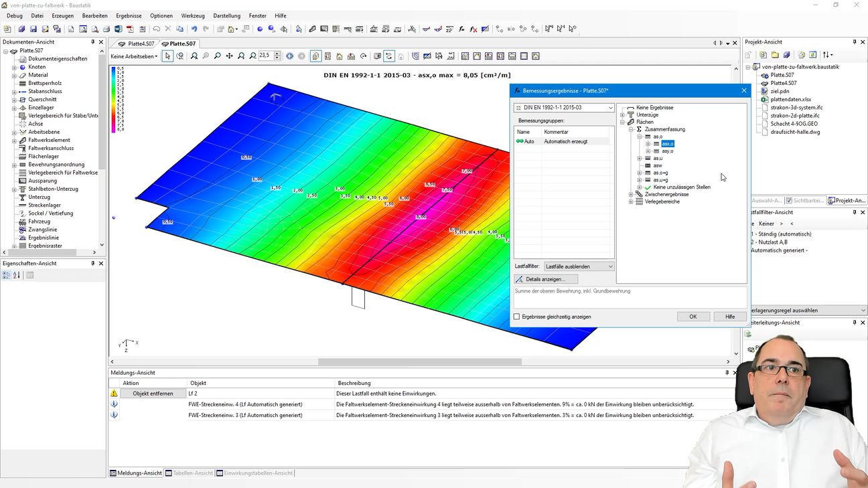
Task: Click the isolines display icon in the view toolbar
Action: 415,56
